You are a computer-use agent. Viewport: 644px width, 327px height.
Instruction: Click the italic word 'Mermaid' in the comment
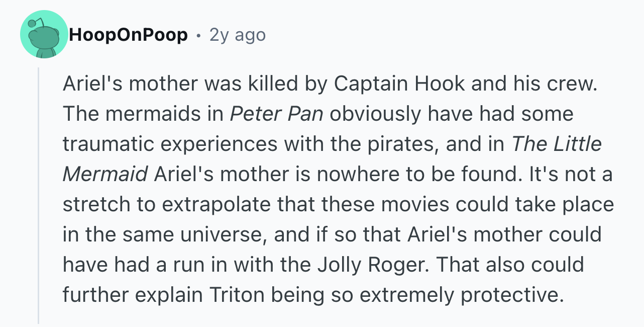pos(105,175)
